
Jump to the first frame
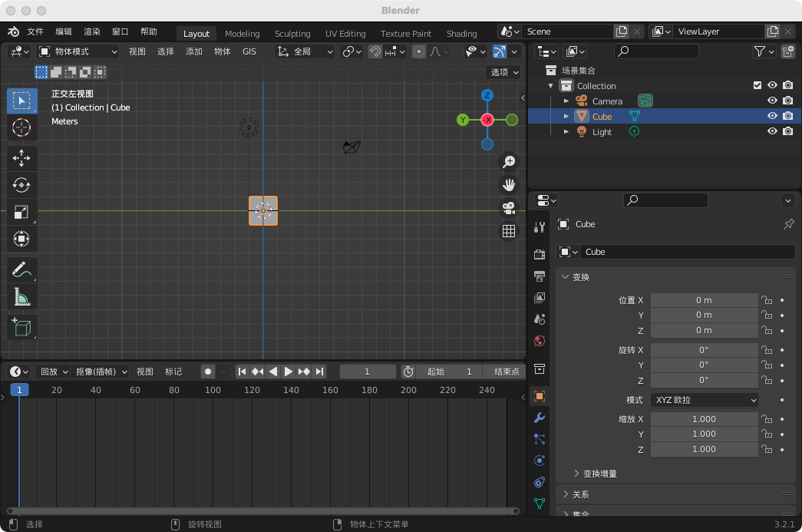pos(243,372)
